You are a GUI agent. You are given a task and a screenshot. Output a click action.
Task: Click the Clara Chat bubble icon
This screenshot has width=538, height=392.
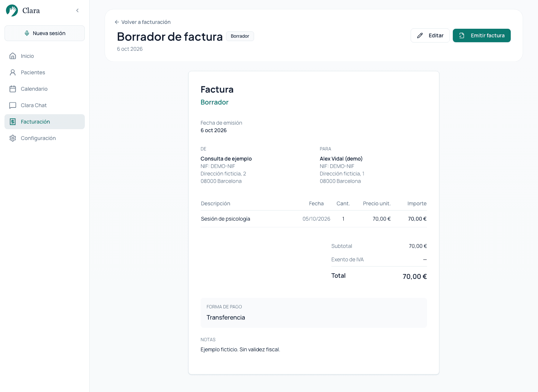pos(13,105)
